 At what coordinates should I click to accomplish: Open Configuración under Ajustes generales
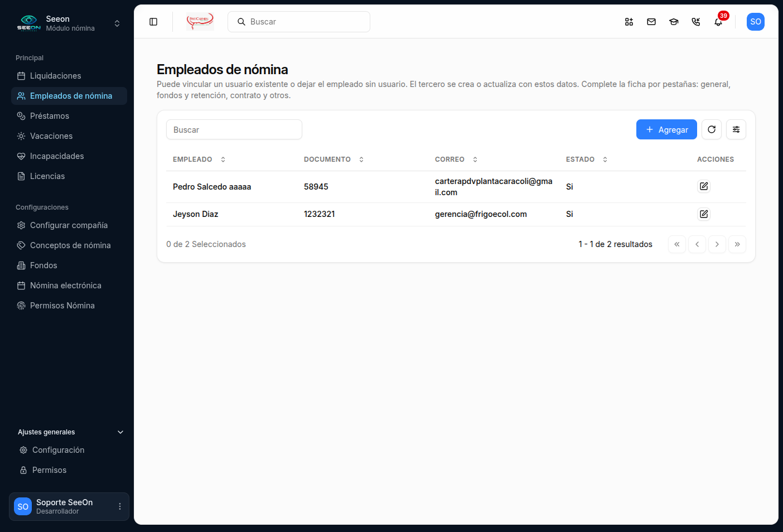coord(70,450)
